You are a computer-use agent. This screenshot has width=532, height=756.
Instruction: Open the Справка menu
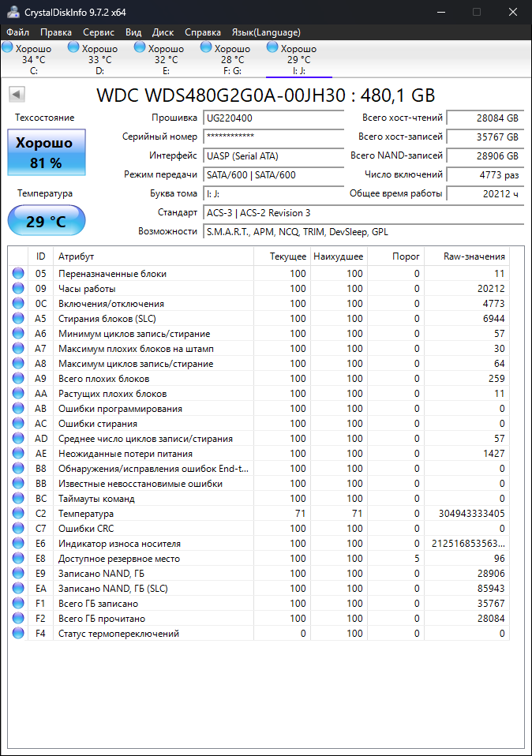click(203, 32)
